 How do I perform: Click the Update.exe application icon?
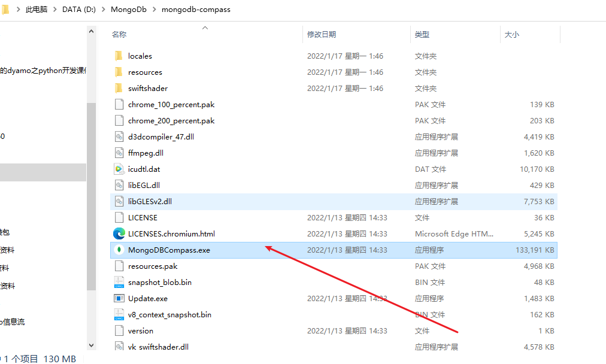click(119, 299)
